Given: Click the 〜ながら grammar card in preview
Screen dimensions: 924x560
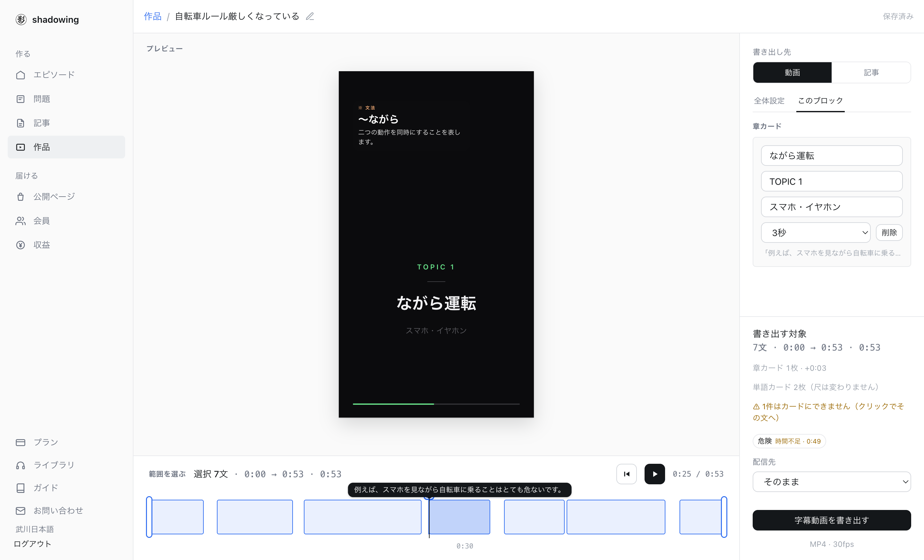Looking at the screenshot, I should point(411,125).
